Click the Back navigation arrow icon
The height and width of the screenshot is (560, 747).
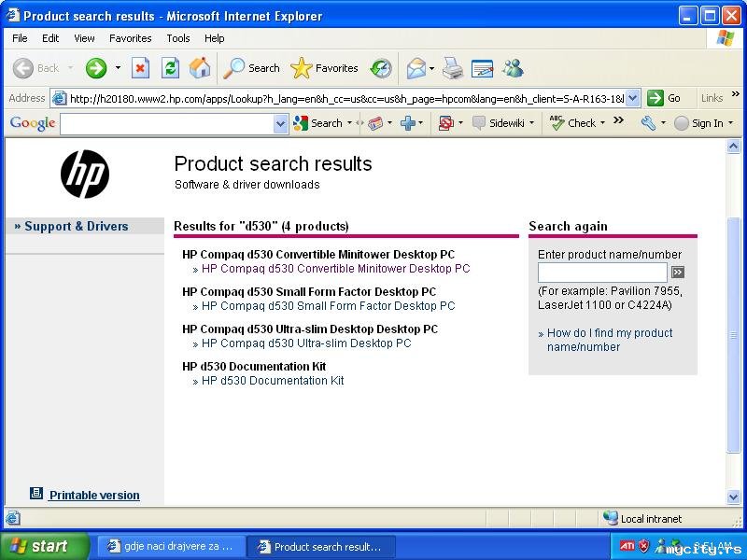(22, 68)
